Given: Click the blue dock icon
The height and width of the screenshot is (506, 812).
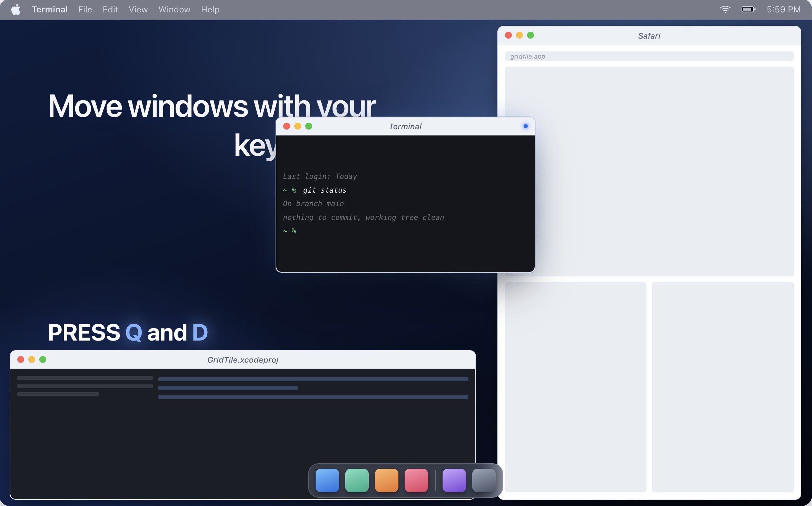Looking at the screenshot, I should [x=327, y=480].
